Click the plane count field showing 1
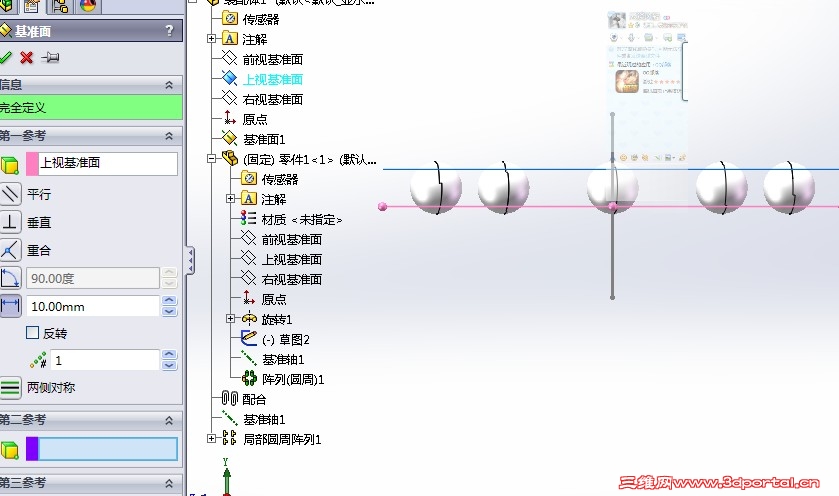 click(x=105, y=361)
